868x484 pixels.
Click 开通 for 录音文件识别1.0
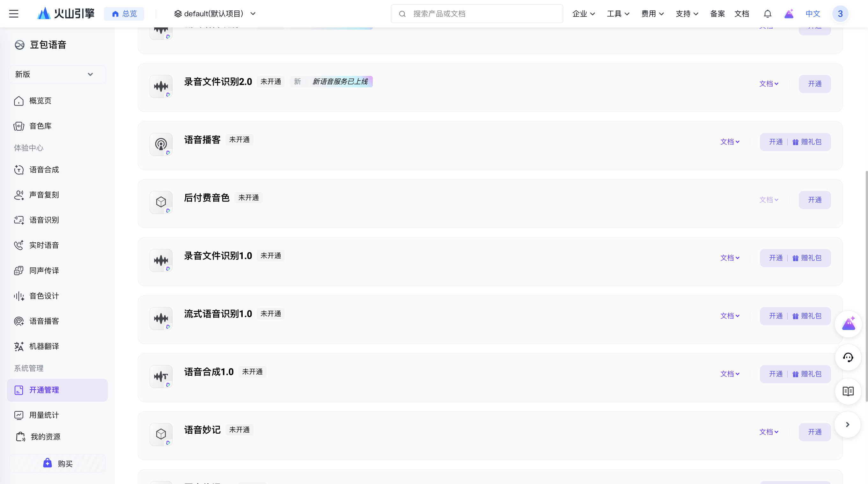tap(776, 258)
